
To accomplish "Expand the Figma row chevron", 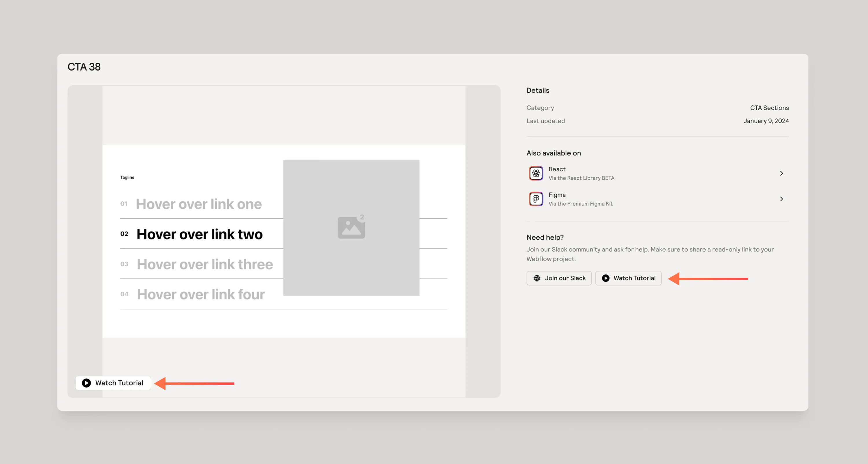I will coord(781,199).
